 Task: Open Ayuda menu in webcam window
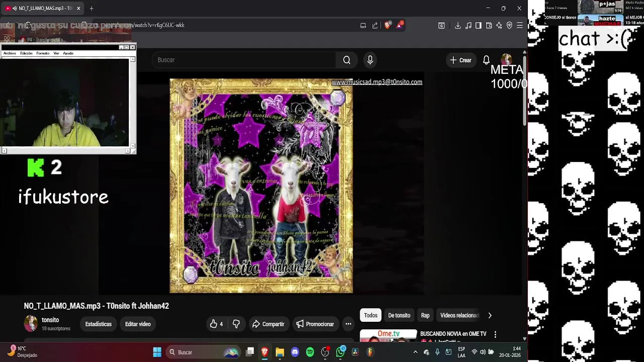pos(68,53)
